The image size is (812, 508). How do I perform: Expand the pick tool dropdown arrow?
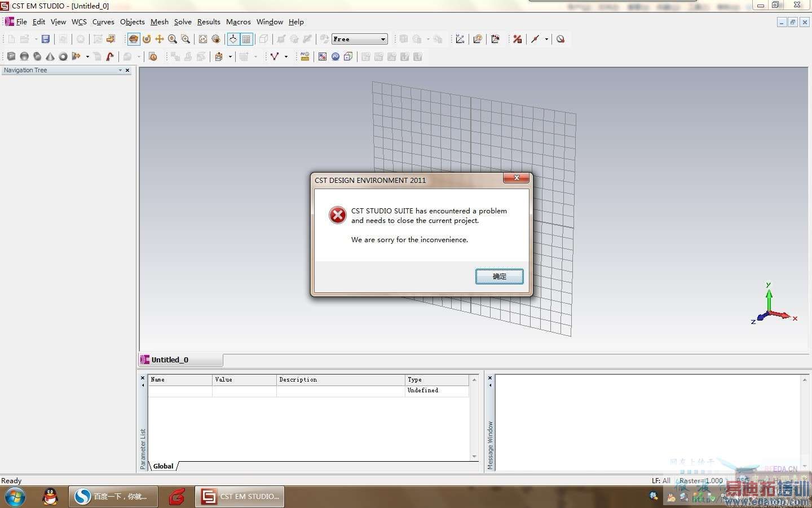point(546,39)
